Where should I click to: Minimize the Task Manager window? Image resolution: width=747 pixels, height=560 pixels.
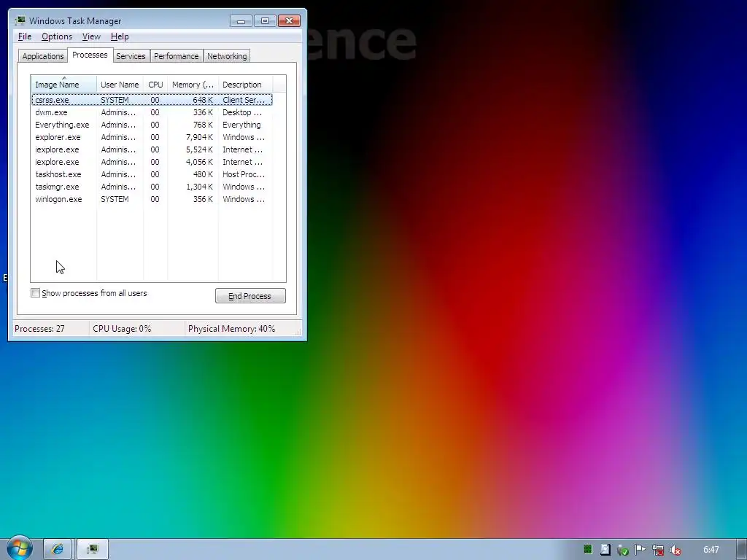tap(241, 21)
